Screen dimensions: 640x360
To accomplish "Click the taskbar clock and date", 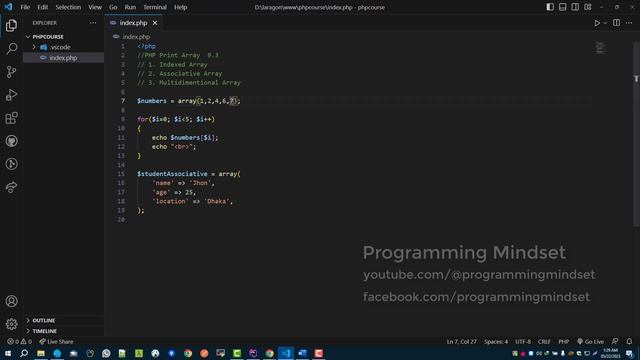I will [611, 353].
